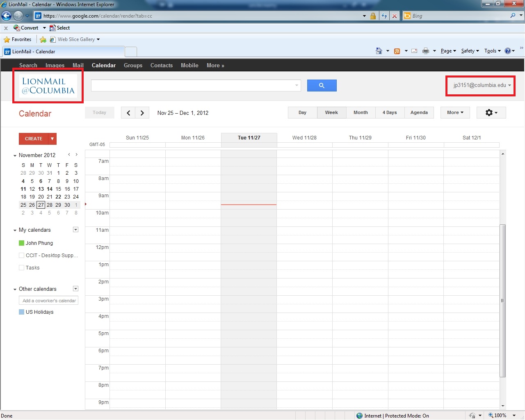Click the red Stop loading icon
The width and height of the screenshot is (525, 420).
point(395,16)
